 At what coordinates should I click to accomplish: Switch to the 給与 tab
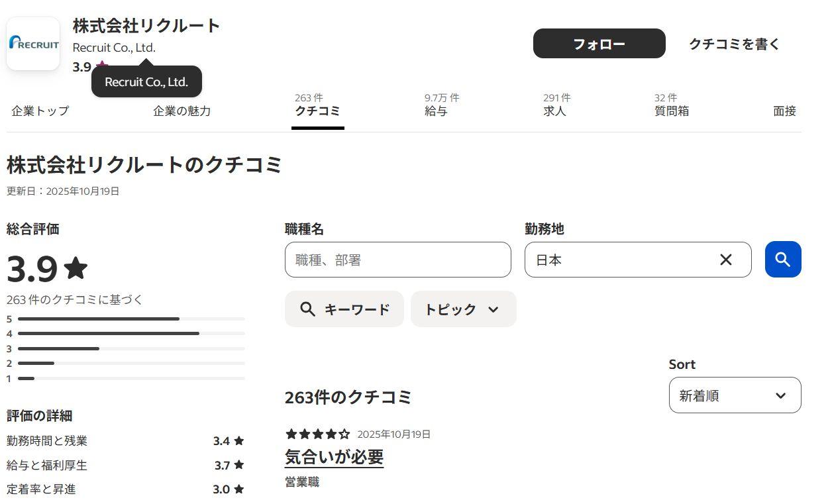[x=437, y=111]
